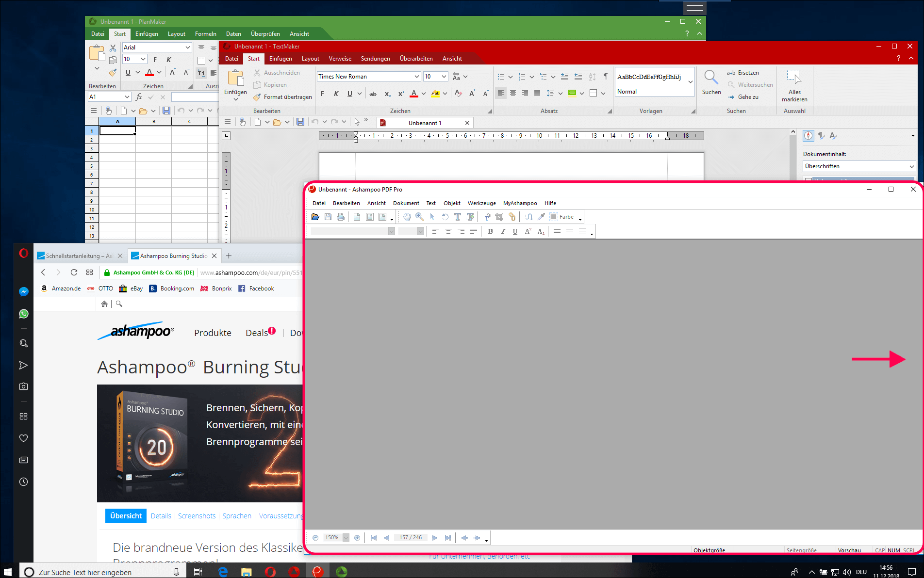Image resolution: width=924 pixels, height=578 pixels.
Task: Open WhatsApp in Opera sidebar
Action: 23,314
